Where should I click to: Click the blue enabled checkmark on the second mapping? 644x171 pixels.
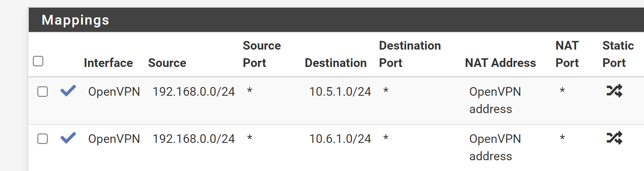pyautogui.click(x=68, y=138)
